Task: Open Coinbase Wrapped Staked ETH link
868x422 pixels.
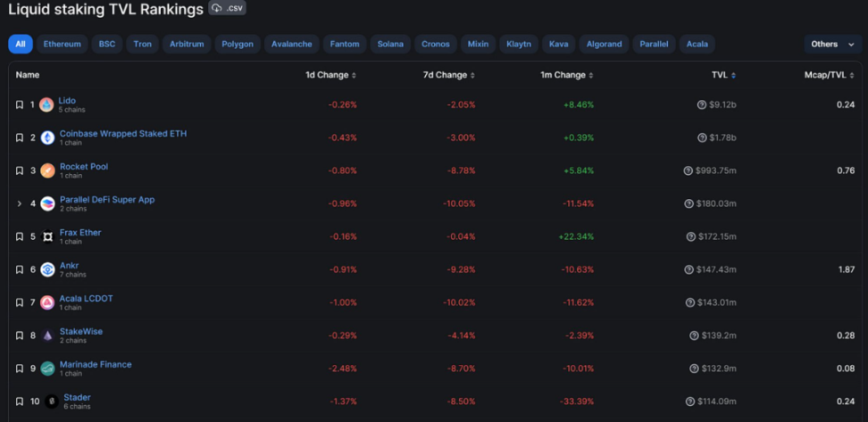Action: coord(123,133)
